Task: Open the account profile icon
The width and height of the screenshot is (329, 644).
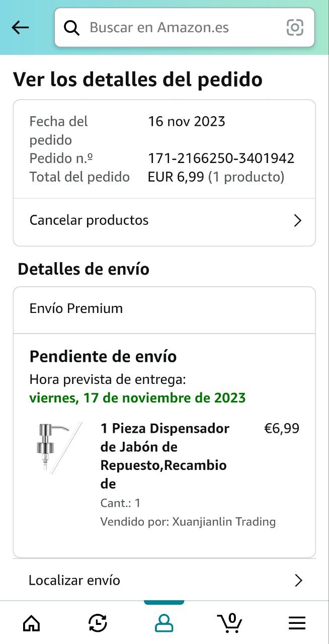Action: (164, 623)
